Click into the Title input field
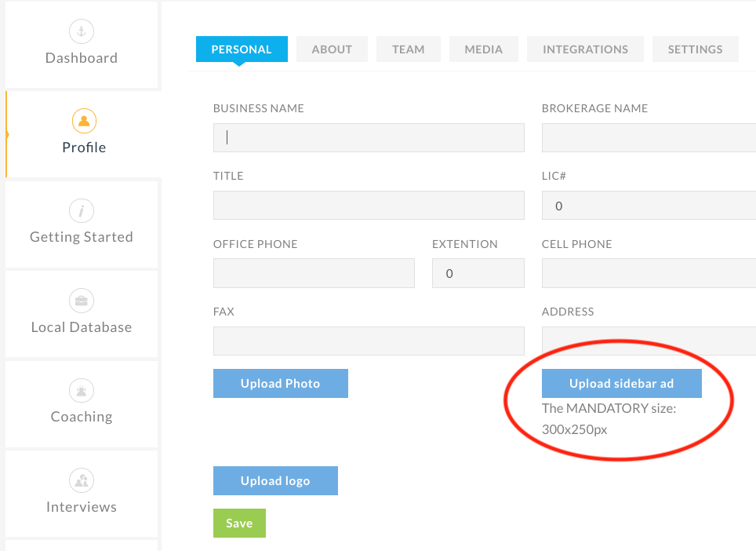The width and height of the screenshot is (756, 551). 369,206
